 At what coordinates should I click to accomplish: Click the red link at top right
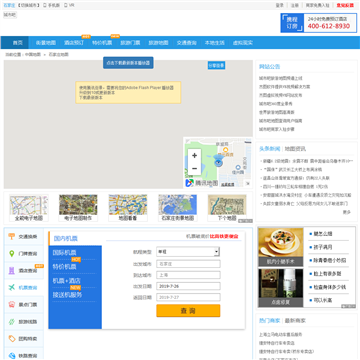(x=345, y=5)
